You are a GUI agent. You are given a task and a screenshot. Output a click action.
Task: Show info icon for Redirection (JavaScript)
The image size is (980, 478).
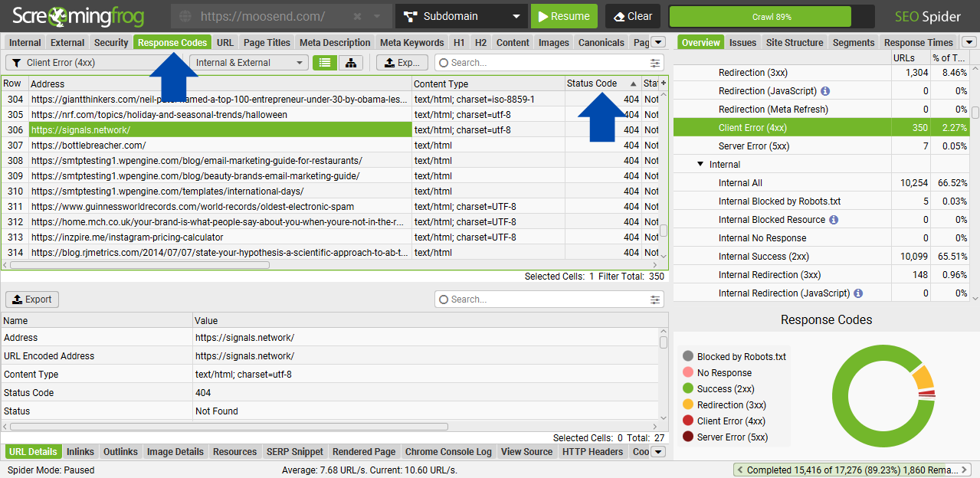[825, 91]
